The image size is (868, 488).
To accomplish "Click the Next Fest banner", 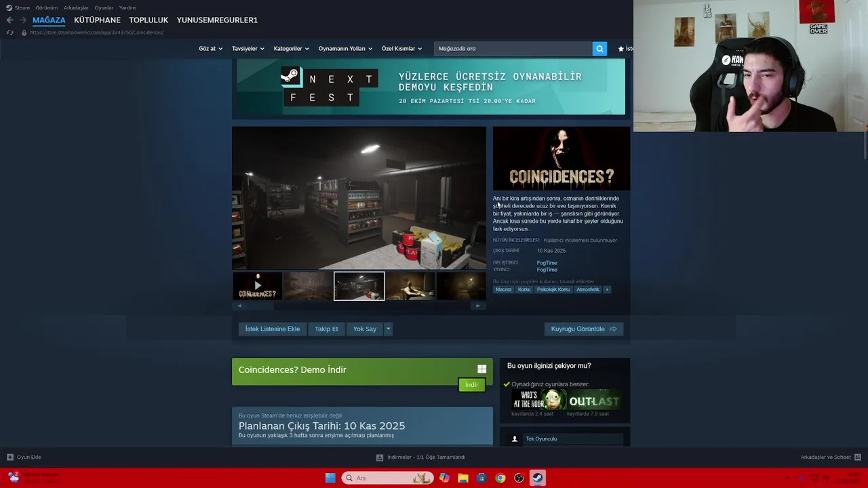I will 431,87.
